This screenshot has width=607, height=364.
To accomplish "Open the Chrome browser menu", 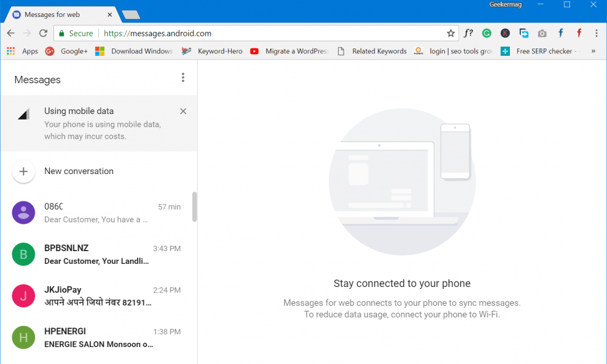I will (597, 33).
